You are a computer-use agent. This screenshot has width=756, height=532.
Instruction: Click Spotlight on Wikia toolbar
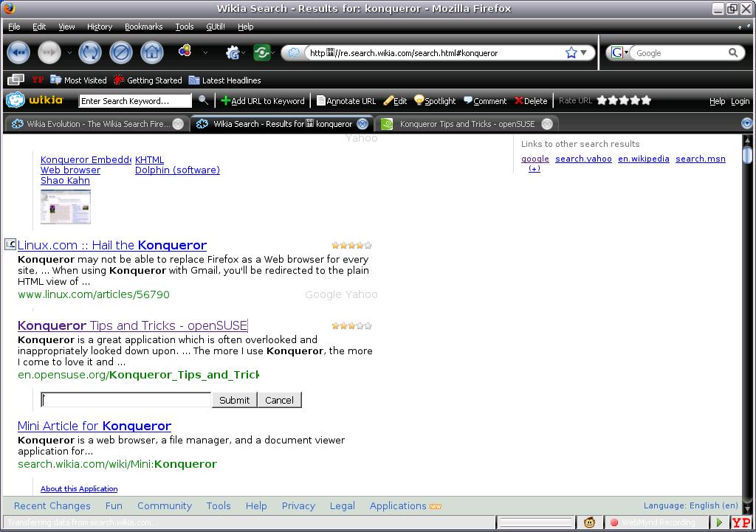(x=435, y=100)
